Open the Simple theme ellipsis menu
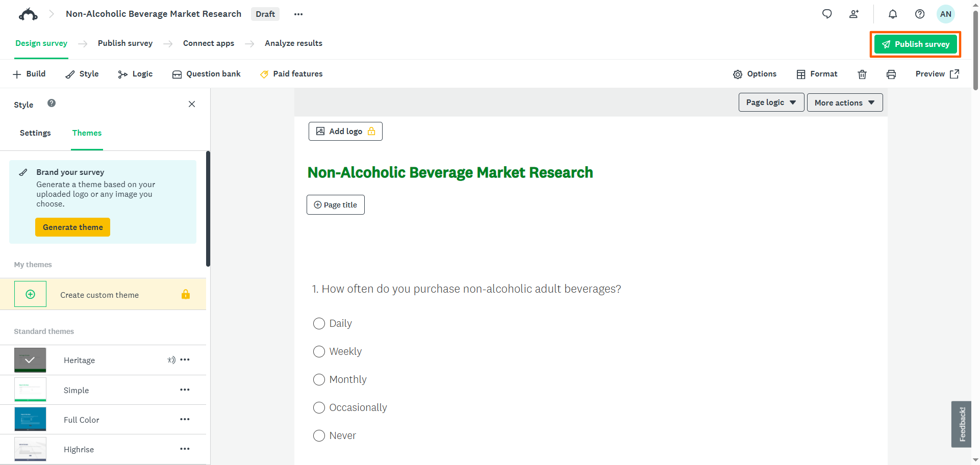 point(185,390)
